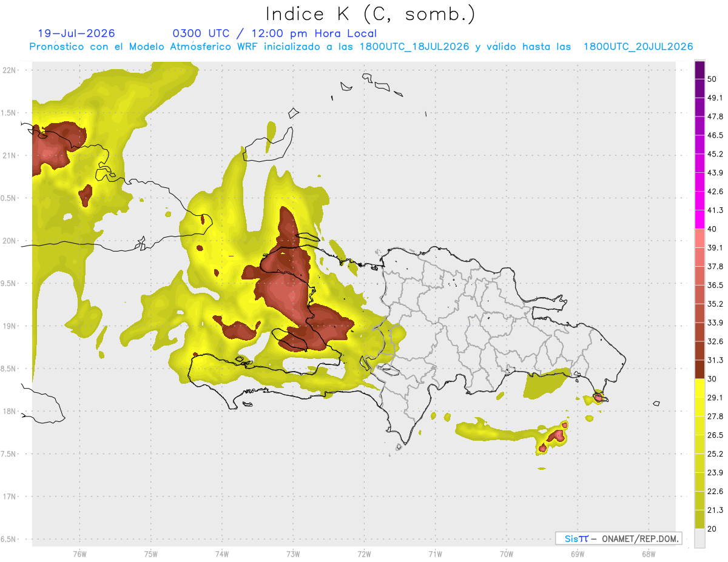Click the "74W" longitude label
This screenshot has width=728, height=562.
(222, 554)
